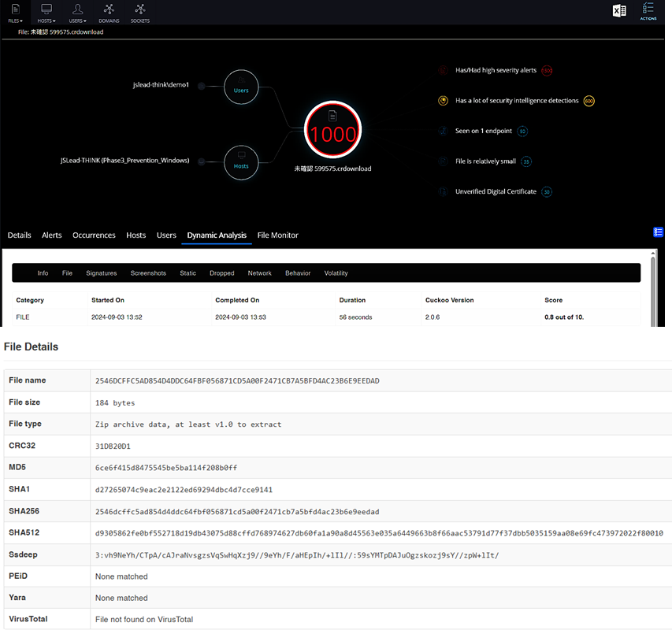
Task: Export to Excel using the spreadsheet icon
Action: point(620,11)
